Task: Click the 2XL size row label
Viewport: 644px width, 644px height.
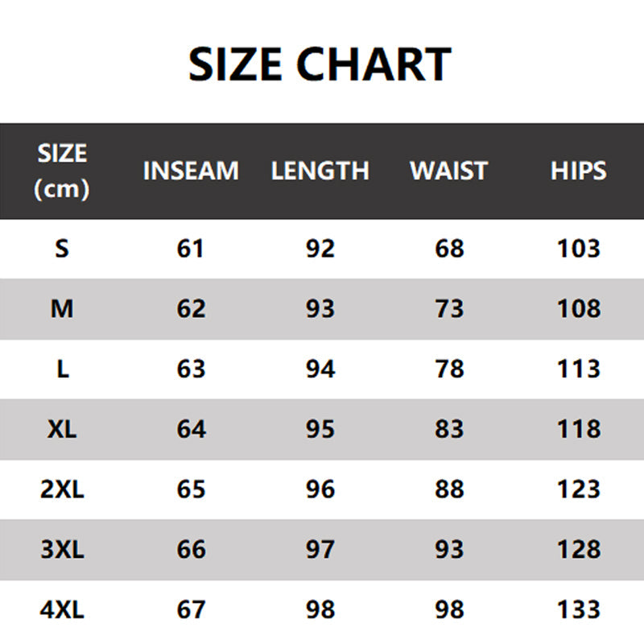Action: coord(62,489)
